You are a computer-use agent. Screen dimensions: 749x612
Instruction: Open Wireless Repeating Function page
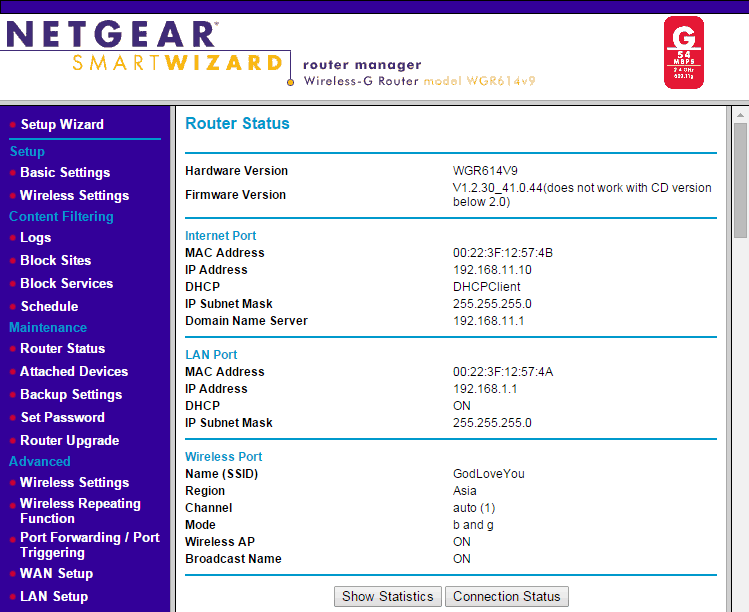coord(80,511)
